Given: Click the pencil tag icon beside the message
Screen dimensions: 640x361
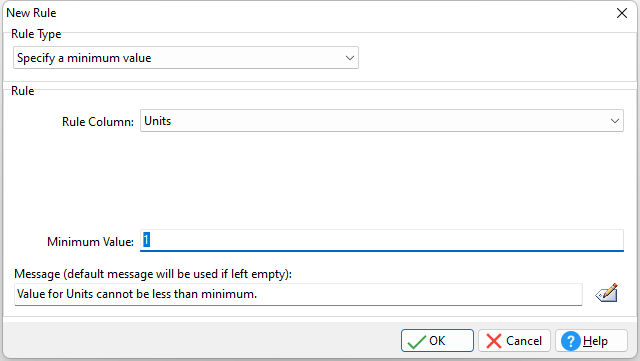Looking at the screenshot, I should (x=606, y=293).
